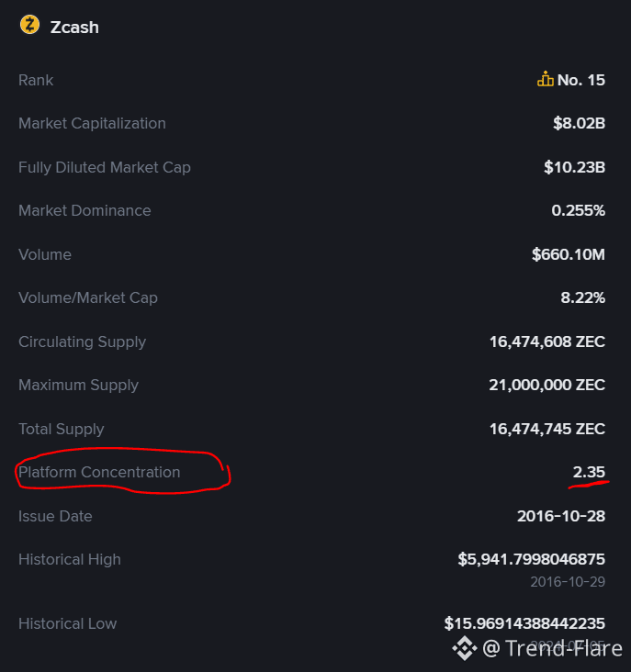
Task: Click the No. 15 rank value
Action: [x=580, y=80]
